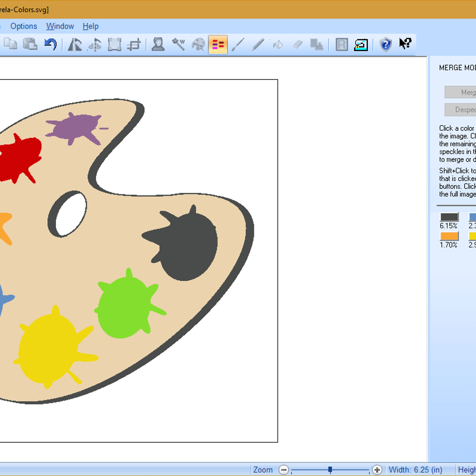Select the Paint Bucket fill tool
Viewport: 476px width, 476px height.
click(x=278, y=45)
